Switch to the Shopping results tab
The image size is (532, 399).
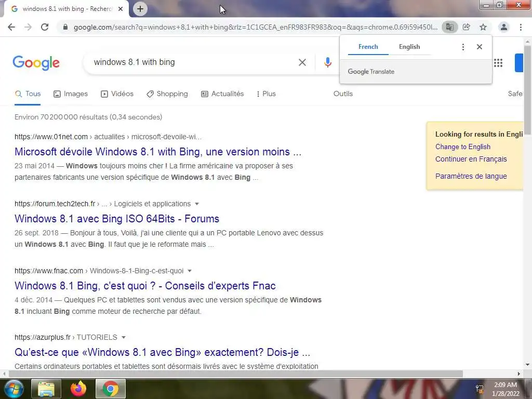pyautogui.click(x=167, y=94)
